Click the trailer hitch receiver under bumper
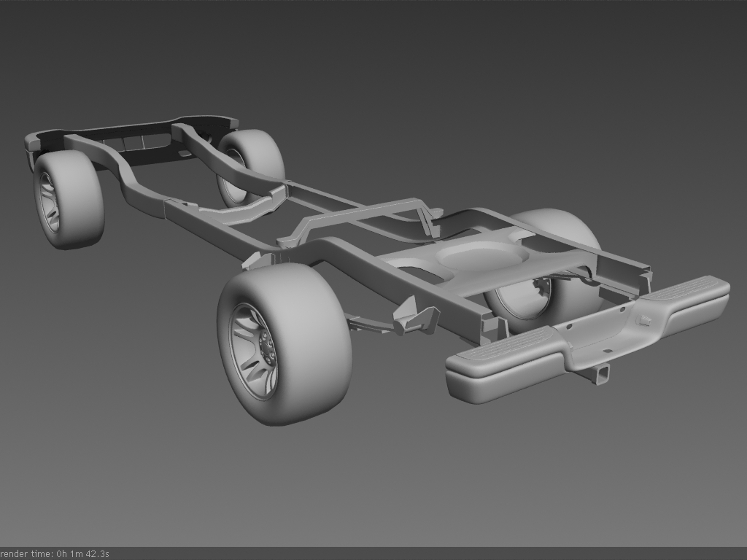Image resolution: width=747 pixels, height=560 pixels. (602, 373)
